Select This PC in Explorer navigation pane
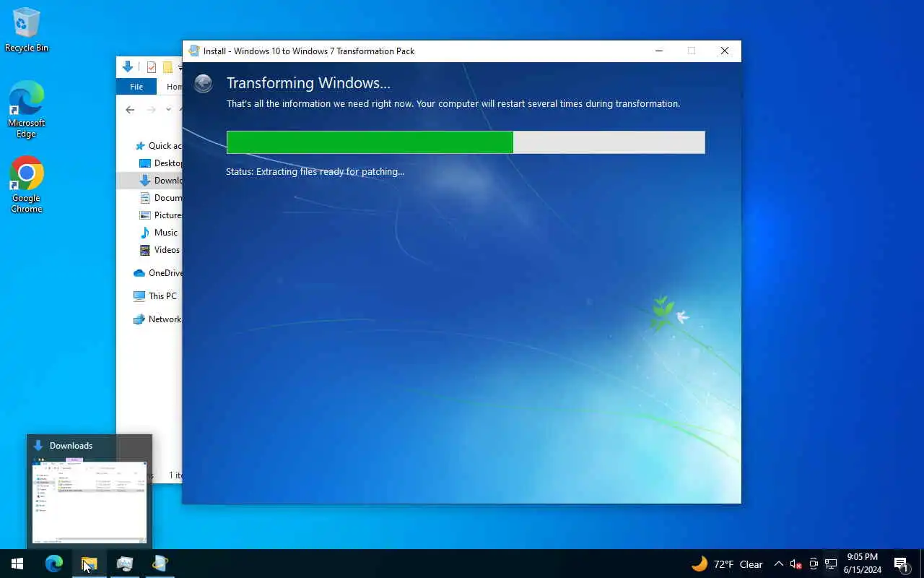Screen dimensions: 924x578 click(155, 296)
